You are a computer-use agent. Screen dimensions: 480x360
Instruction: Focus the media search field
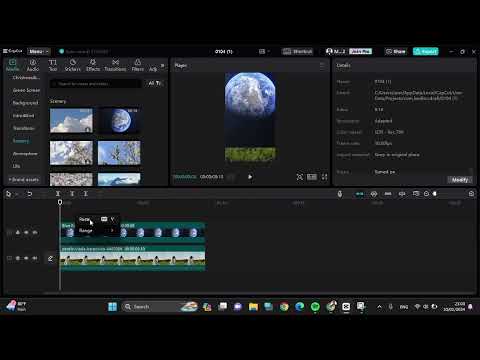click(95, 84)
